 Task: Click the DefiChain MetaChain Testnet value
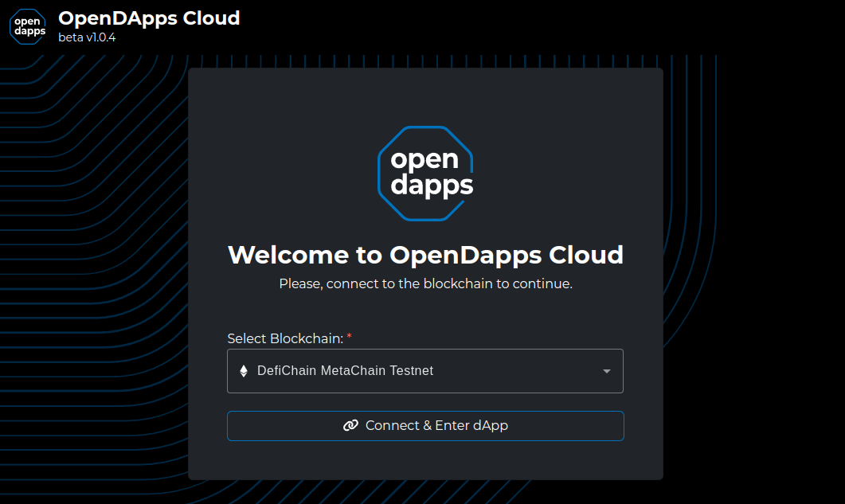pyautogui.click(x=346, y=371)
